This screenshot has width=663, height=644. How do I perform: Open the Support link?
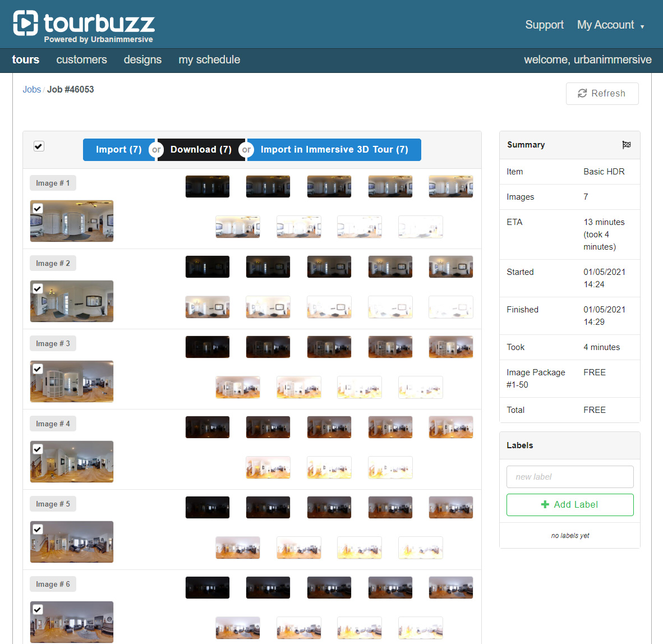pos(544,25)
